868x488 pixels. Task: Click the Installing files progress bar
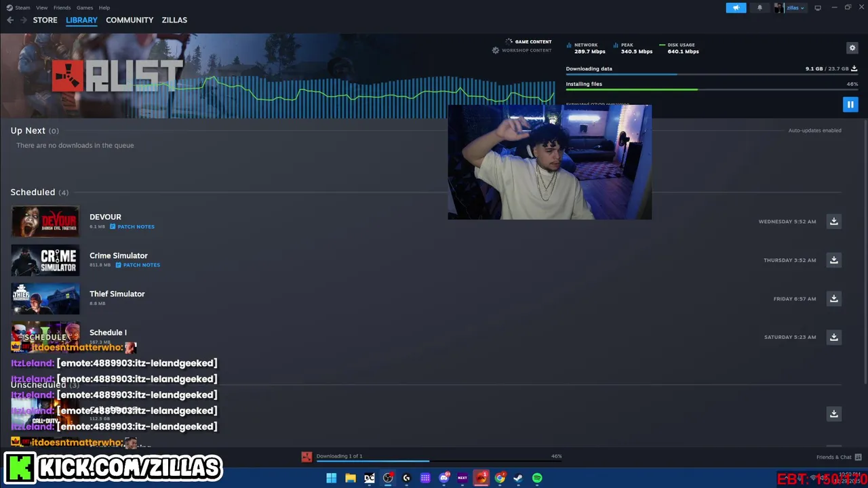point(711,89)
